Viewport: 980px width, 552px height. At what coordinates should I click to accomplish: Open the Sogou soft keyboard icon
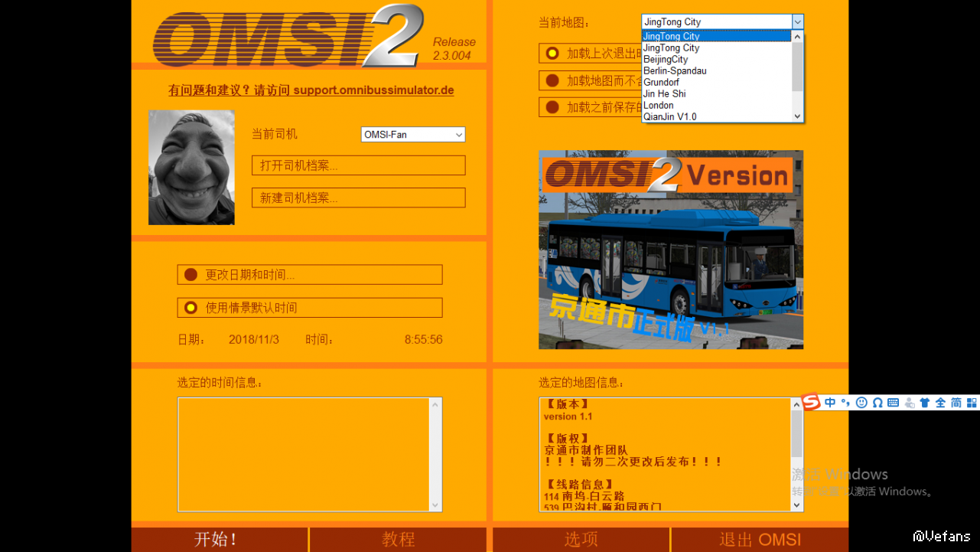pos(893,403)
